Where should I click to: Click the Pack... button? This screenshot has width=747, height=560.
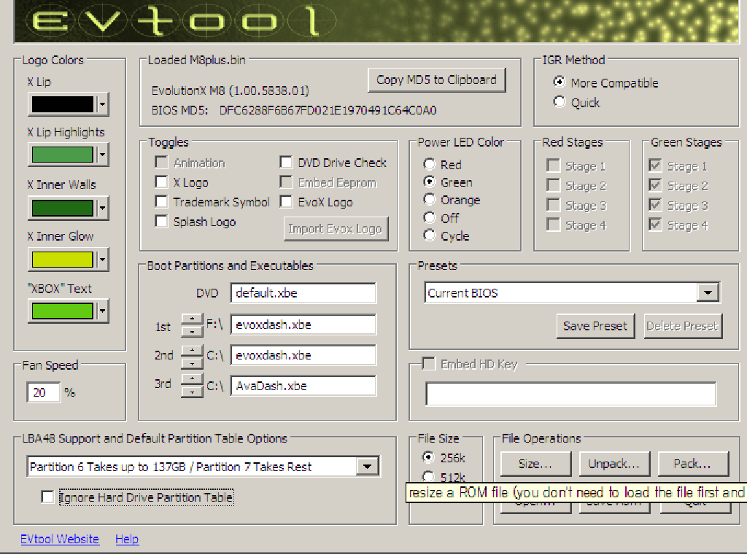pos(693,464)
